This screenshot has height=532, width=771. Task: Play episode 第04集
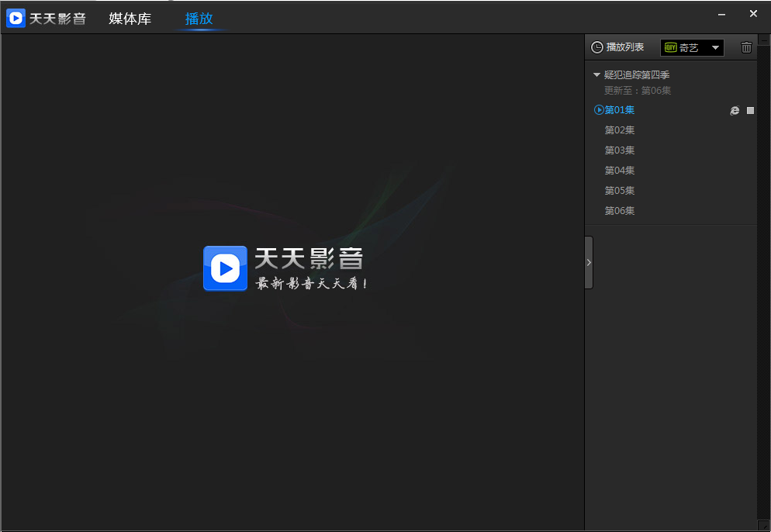(x=620, y=171)
